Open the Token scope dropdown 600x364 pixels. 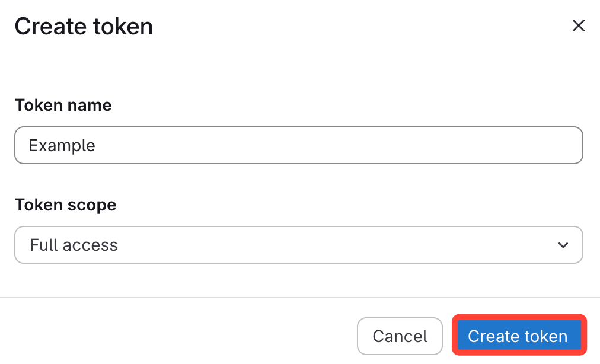pos(298,245)
